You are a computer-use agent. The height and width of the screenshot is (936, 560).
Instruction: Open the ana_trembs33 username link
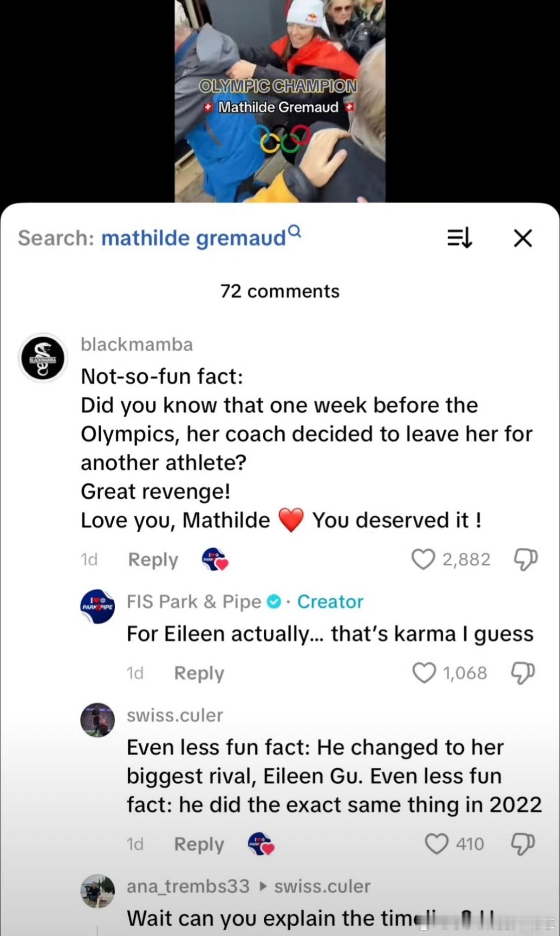188,886
